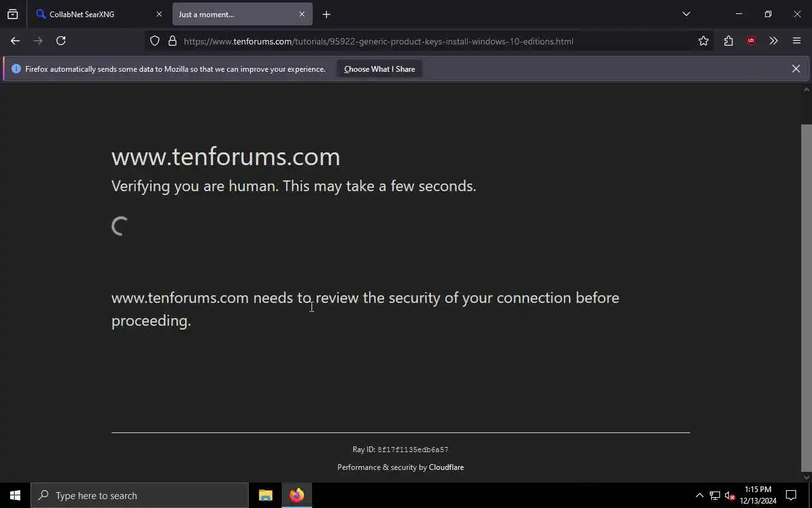Open File Explorer from taskbar
The image size is (812, 508).
pos(266,495)
